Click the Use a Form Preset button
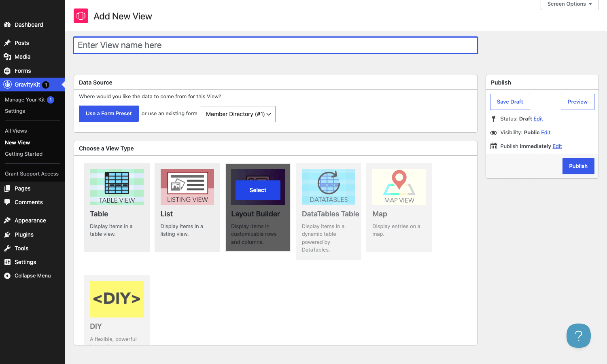Image resolution: width=607 pixels, height=364 pixels. pyautogui.click(x=109, y=114)
